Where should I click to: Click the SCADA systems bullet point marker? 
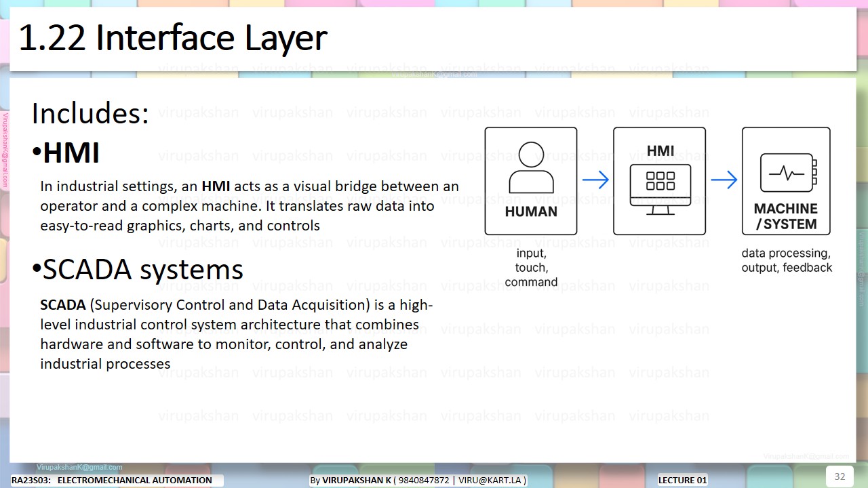pyautogui.click(x=35, y=267)
